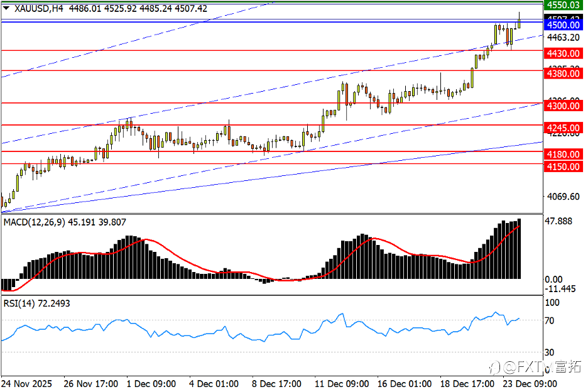This screenshot has width=588, height=392.
Task: Select the blue 4500.00 price label
Action: coord(563,25)
